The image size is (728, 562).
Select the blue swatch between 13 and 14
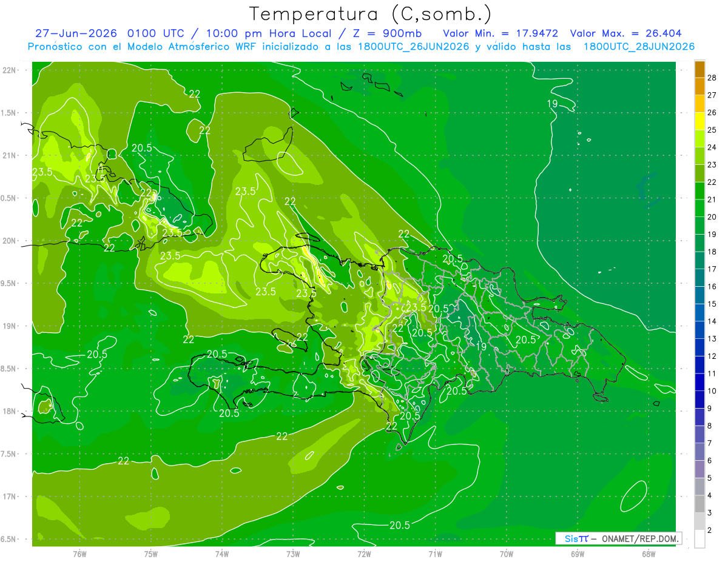coord(699,330)
